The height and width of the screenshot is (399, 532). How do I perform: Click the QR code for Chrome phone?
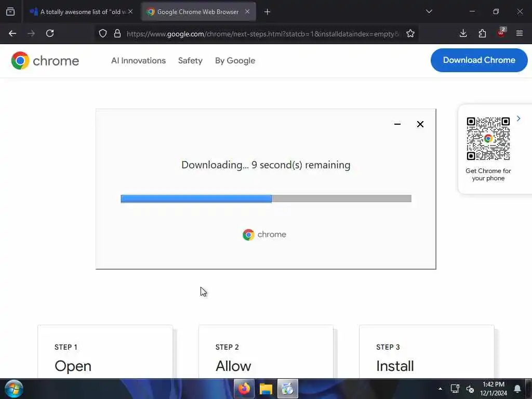[x=488, y=139]
